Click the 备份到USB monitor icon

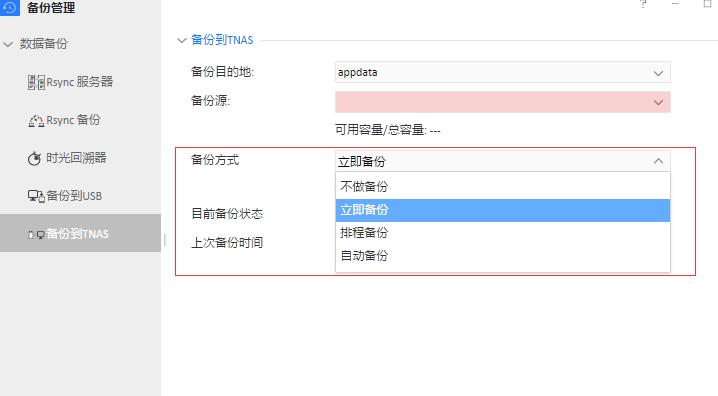pyautogui.click(x=36, y=196)
